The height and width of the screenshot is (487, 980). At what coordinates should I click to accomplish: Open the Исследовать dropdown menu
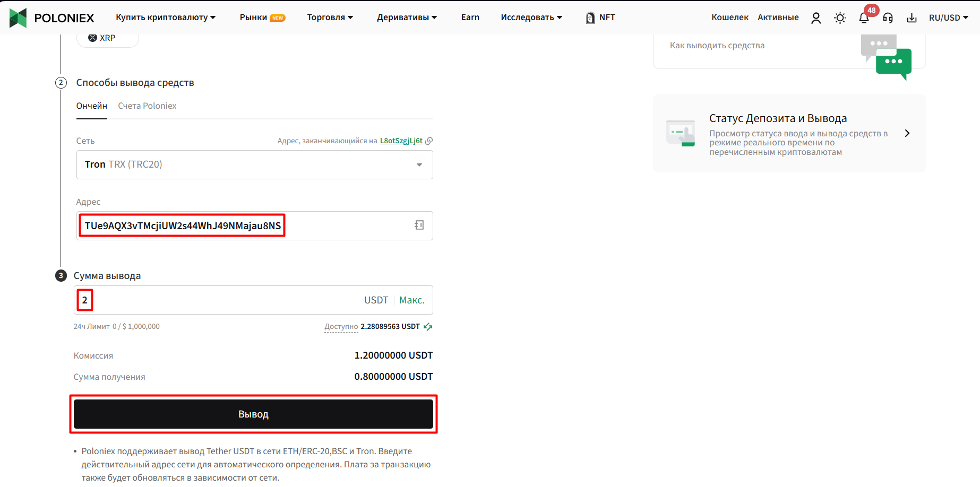[531, 18]
